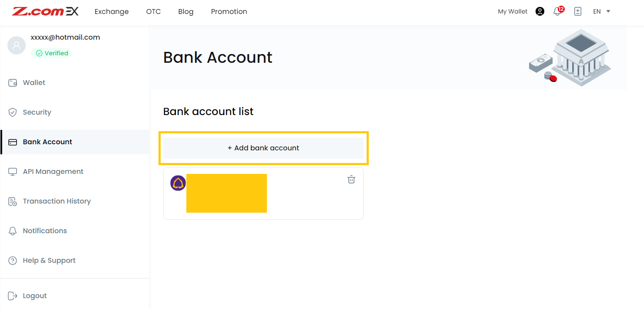Screen dimensions: 644x309
Task: Click the Help & Support icon
Action: tap(13, 260)
